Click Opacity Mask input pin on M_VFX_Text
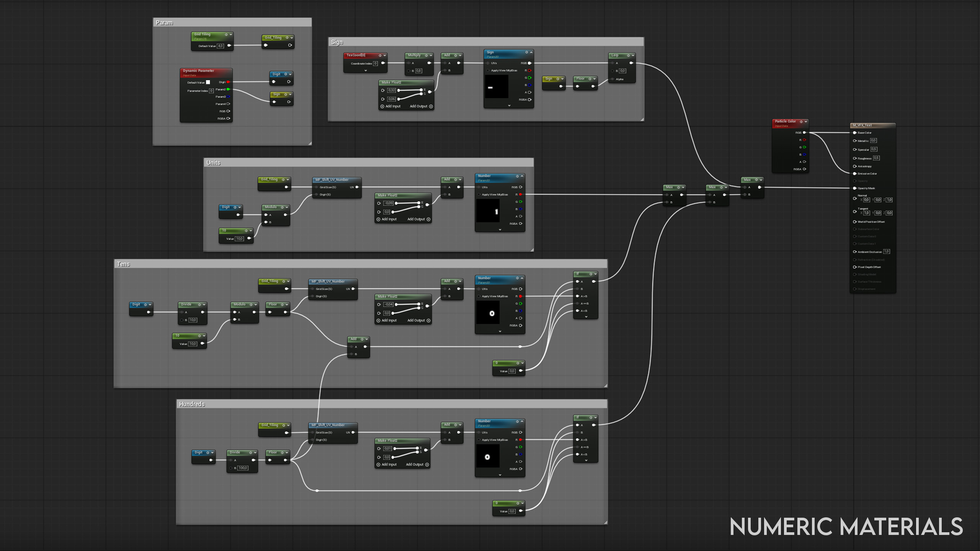Image resolution: width=980 pixels, height=551 pixels. pos(855,188)
